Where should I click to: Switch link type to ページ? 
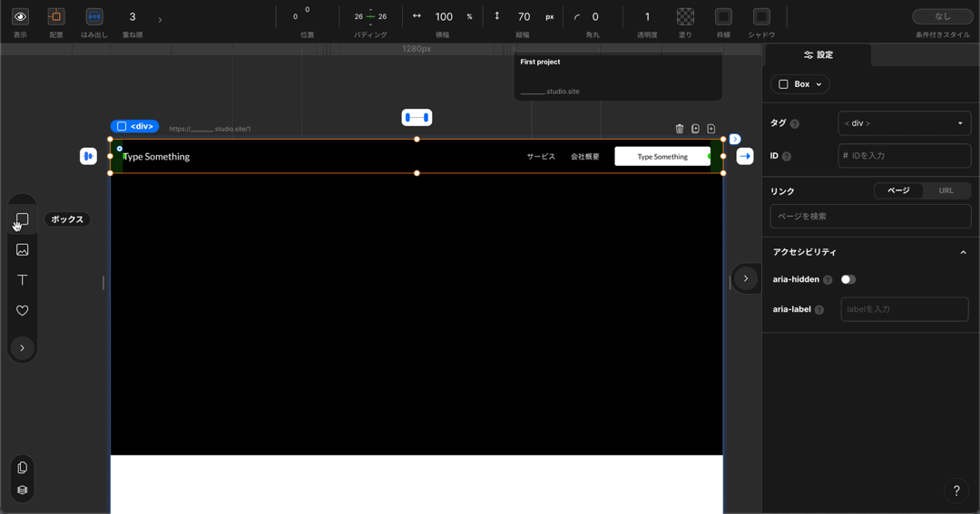coord(898,190)
